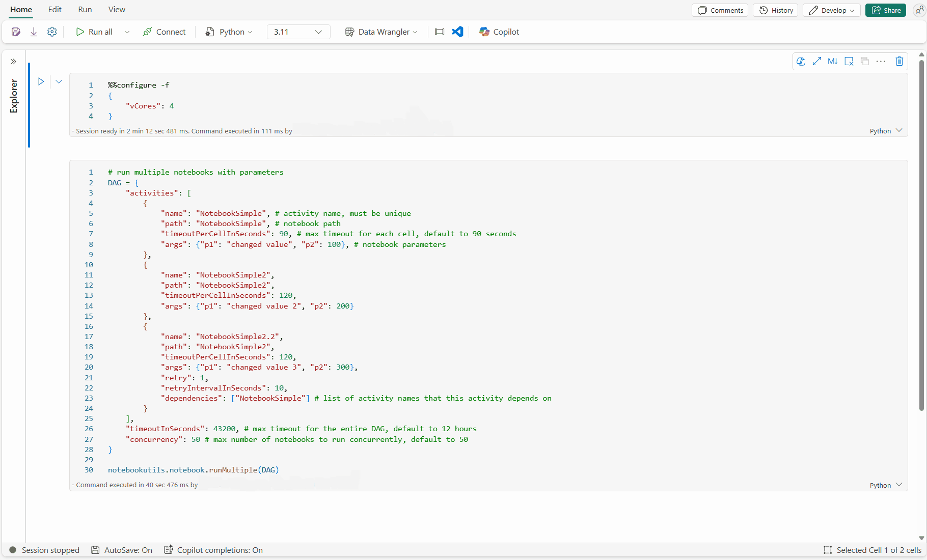Expand the Explorer side panel
Image resolution: width=927 pixels, height=560 pixels.
coord(13,62)
